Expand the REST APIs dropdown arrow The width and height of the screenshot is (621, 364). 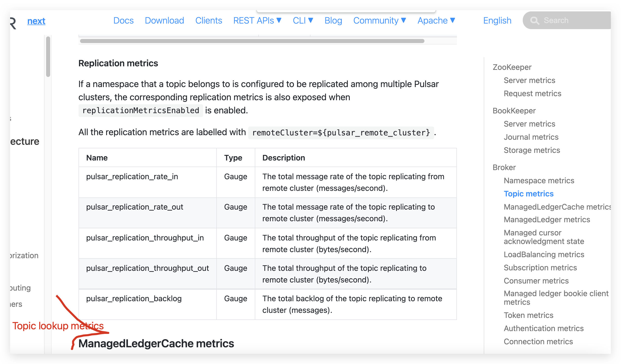coord(279,20)
